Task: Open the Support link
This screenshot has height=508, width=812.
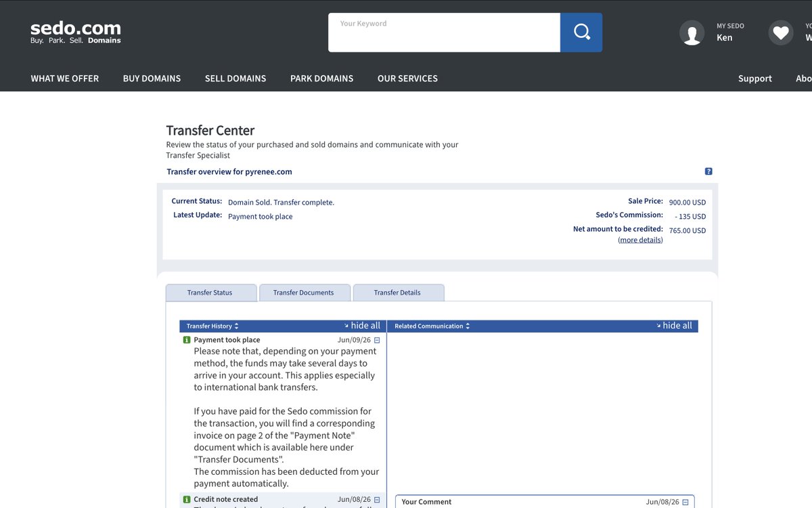Action: (x=755, y=79)
